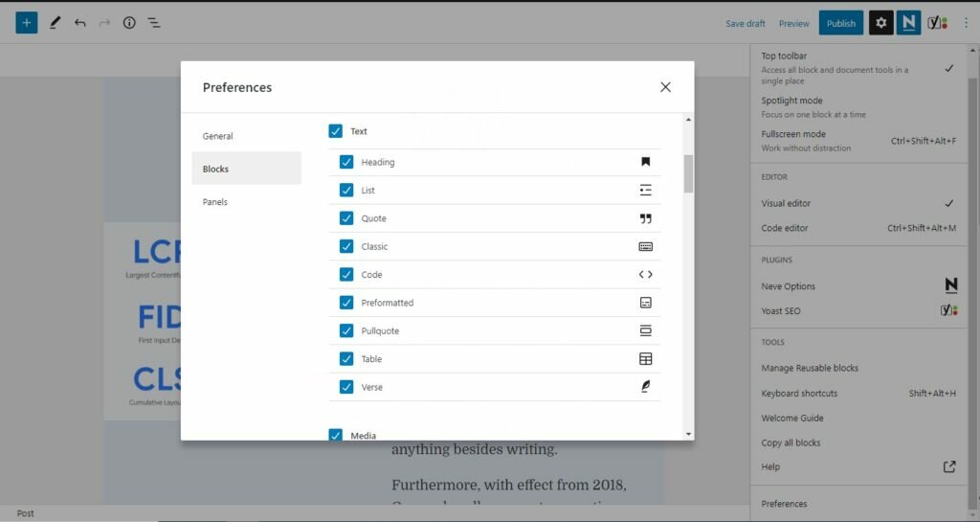
Task: Switch to the General preferences tab
Action: click(x=246, y=136)
